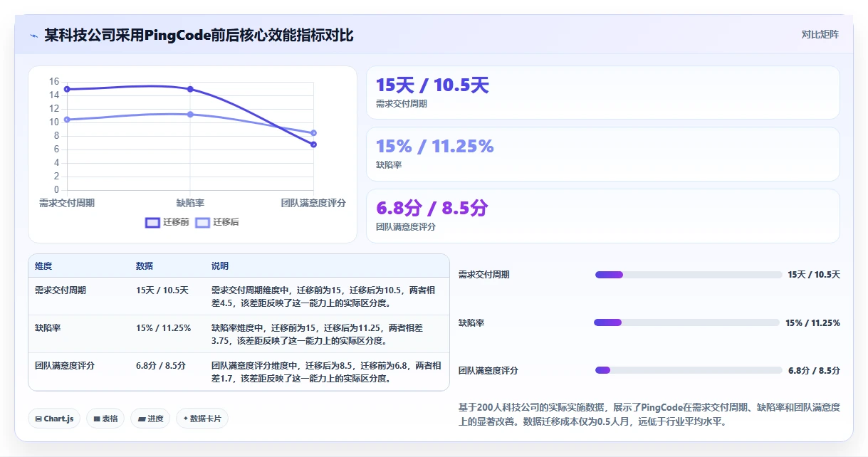868x457 pixels.
Task: Click the 缺陷率 description text in table
Action: click(x=318, y=335)
